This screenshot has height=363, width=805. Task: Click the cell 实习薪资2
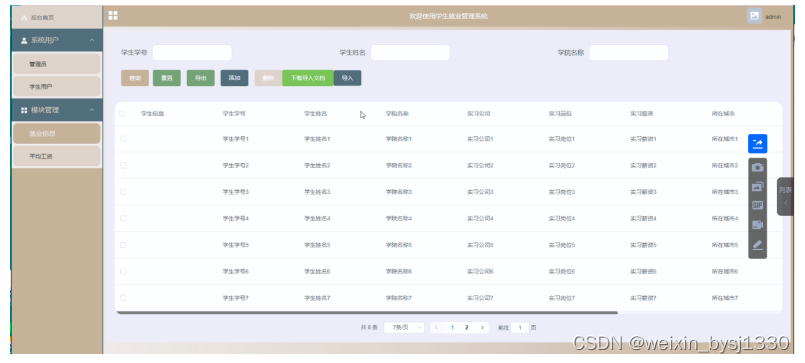pyautogui.click(x=643, y=165)
